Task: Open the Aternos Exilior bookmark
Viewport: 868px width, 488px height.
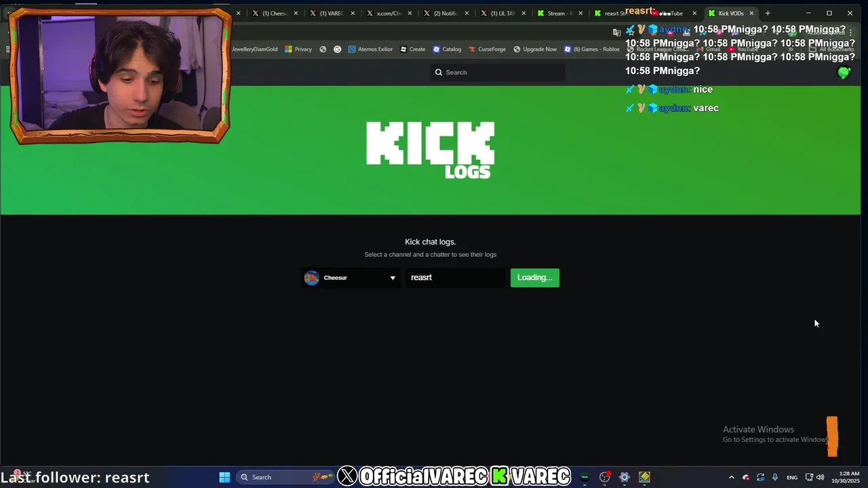Action: click(x=370, y=49)
